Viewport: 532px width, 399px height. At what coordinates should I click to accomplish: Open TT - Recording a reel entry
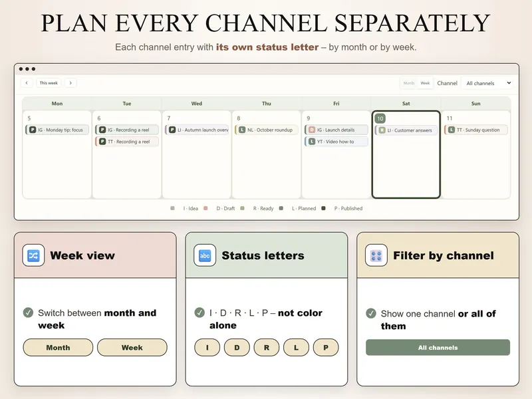click(x=127, y=142)
